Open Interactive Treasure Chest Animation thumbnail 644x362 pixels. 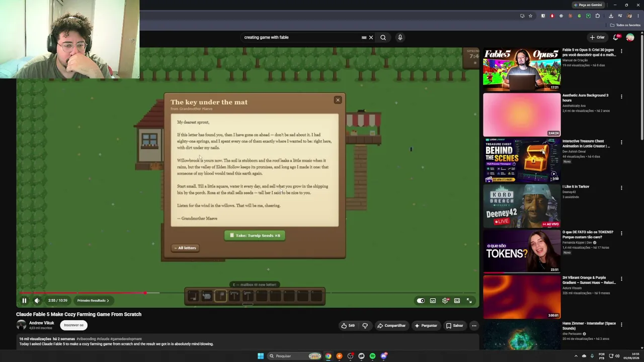point(522,160)
